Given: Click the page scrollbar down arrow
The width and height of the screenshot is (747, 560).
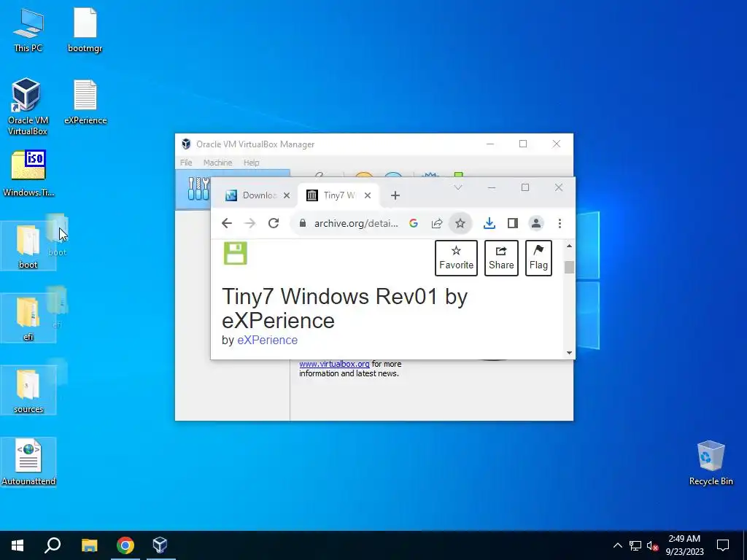Looking at the screenshot, I should point(569,353).
